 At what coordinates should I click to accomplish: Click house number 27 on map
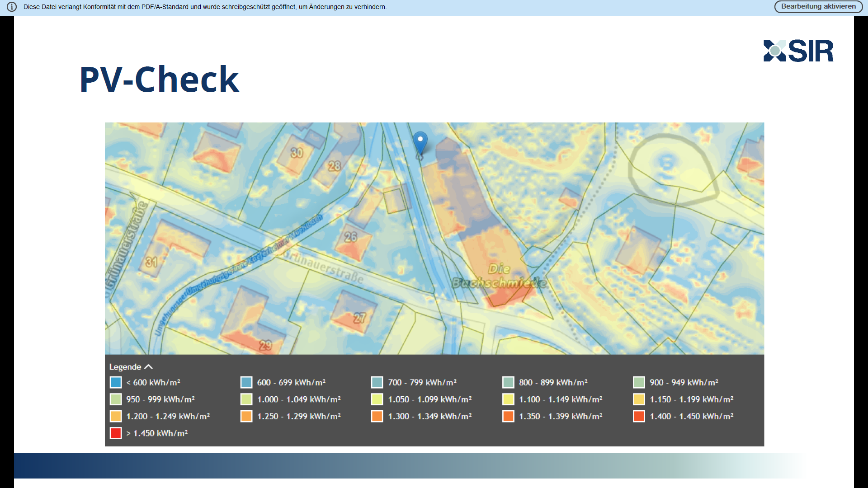click(x=360, y=318)
